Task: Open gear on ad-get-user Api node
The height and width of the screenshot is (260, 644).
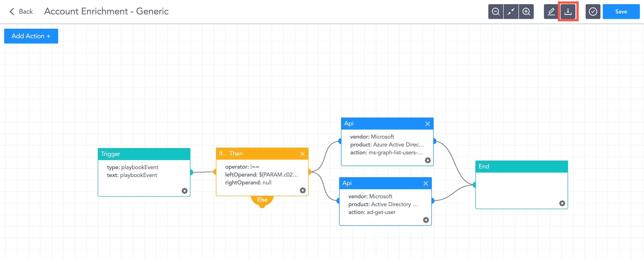Action: [x=426, y=220]
